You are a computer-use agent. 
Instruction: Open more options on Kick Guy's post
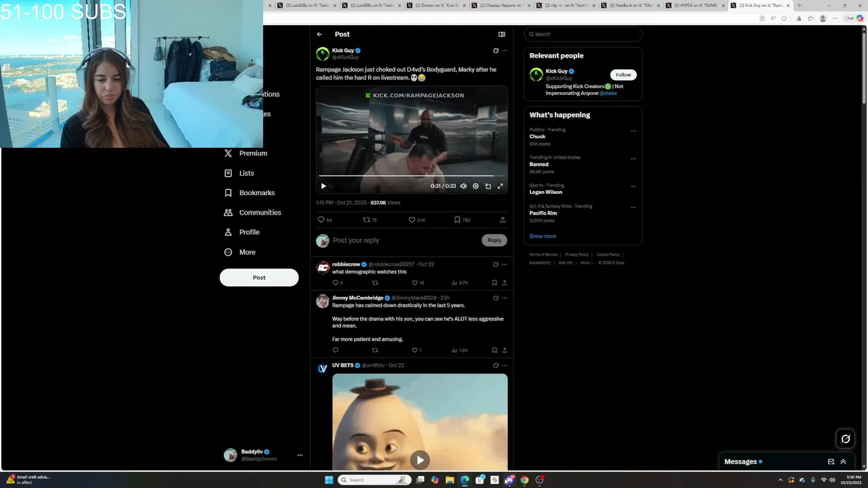[x=505, y=51]
